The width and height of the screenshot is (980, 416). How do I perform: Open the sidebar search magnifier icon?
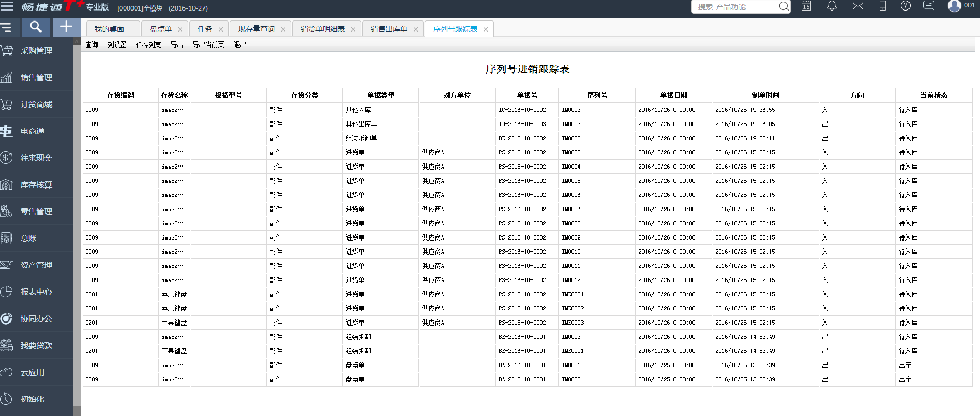(x=36, y=27)
